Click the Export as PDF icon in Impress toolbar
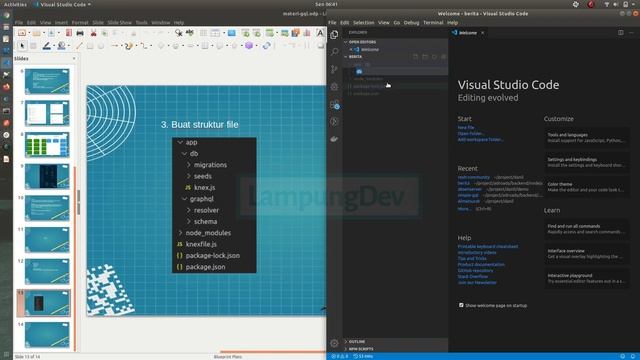The image size is (640, 360). pos(69,33)
